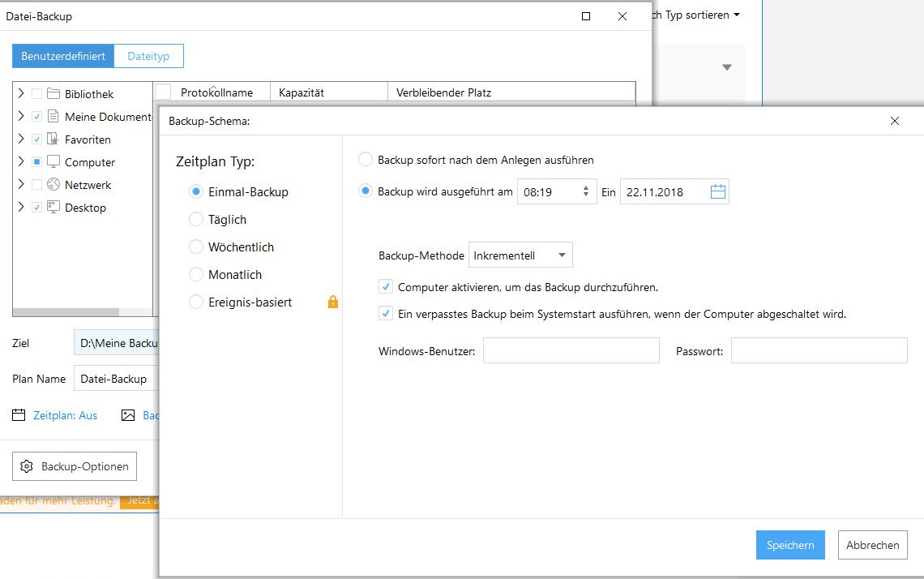Uncheck Computer aktivieren checkbox

(386, 287)
